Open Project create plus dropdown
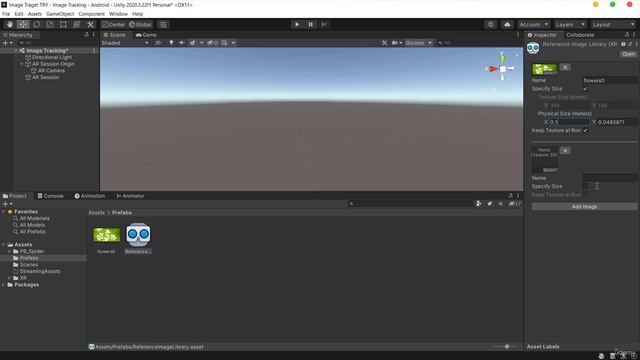 pos(7,204)
